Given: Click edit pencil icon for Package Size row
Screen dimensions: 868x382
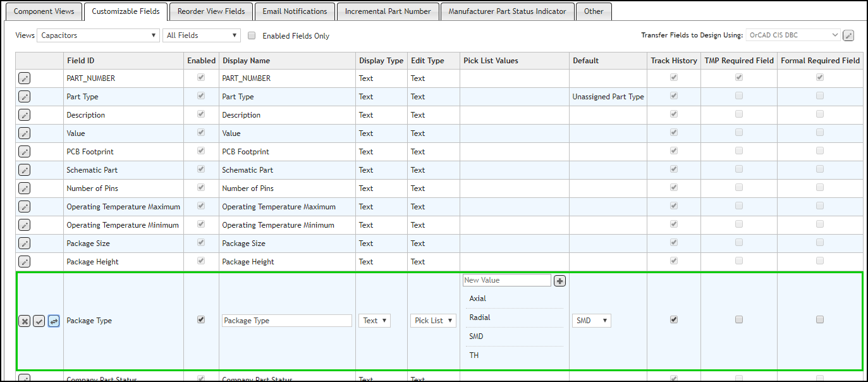Looking at the screenshot, I should (24, 243).
